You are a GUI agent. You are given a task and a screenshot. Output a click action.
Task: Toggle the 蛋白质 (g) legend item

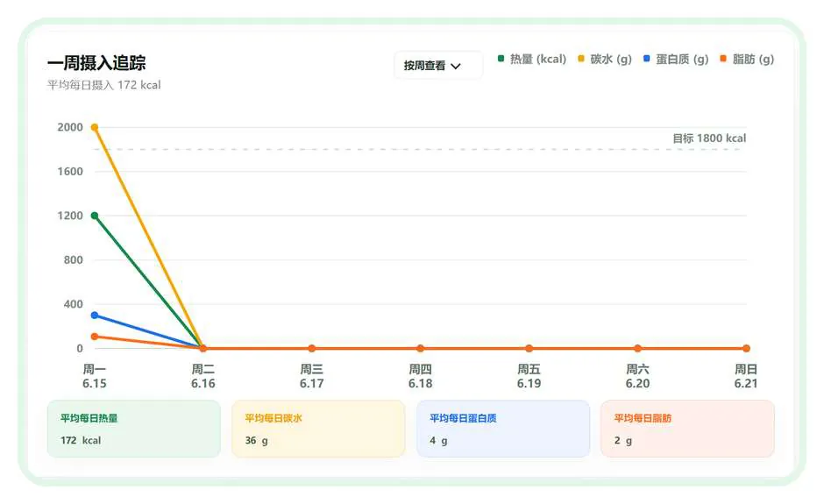point(676,59)
